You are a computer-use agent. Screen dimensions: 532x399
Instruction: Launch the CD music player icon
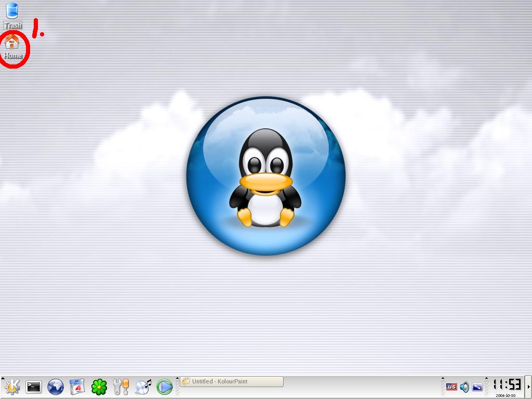point(143,387)
